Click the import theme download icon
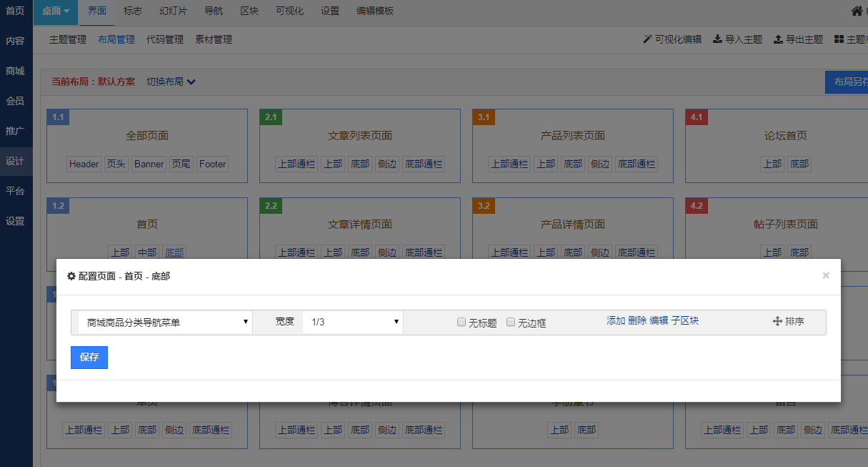The height and width of the screenshot is (467, 868). click(x=717, y=39)
